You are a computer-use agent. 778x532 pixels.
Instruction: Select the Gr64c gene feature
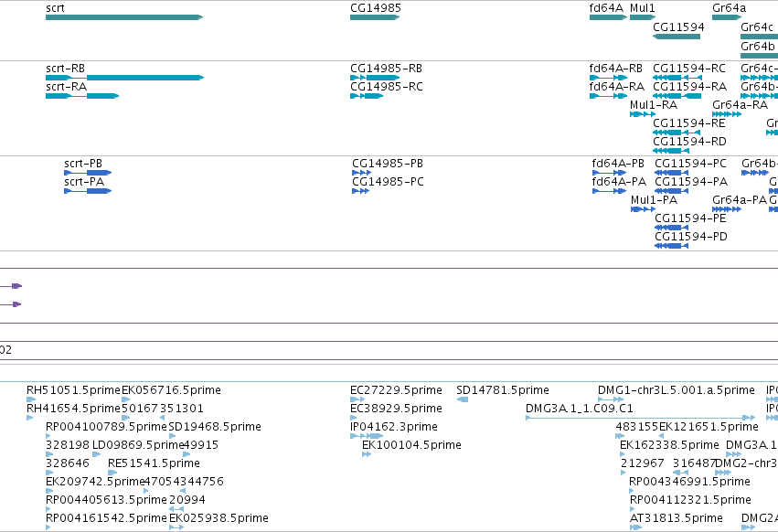coord(759,37)
